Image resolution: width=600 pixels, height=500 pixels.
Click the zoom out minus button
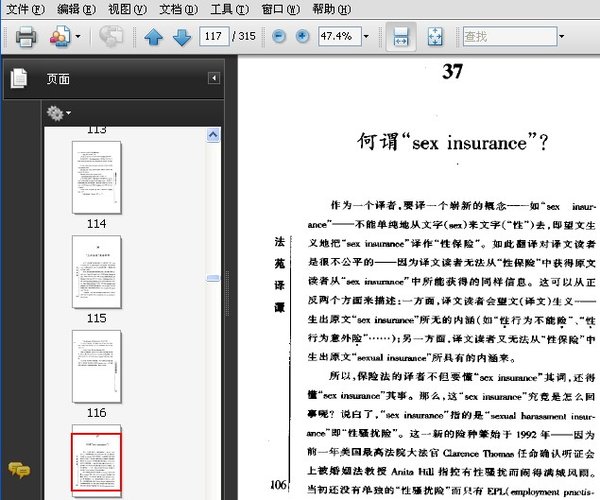pos(277,37)
